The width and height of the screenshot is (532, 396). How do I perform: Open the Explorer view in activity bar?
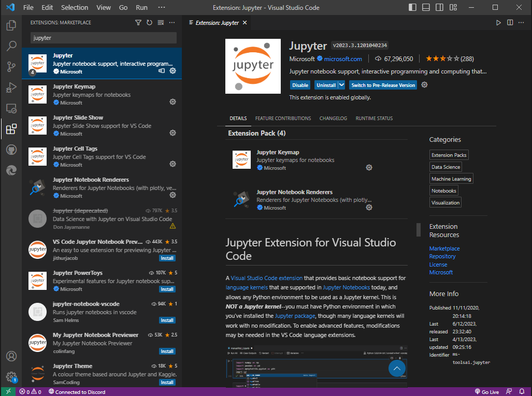[11, 25]
